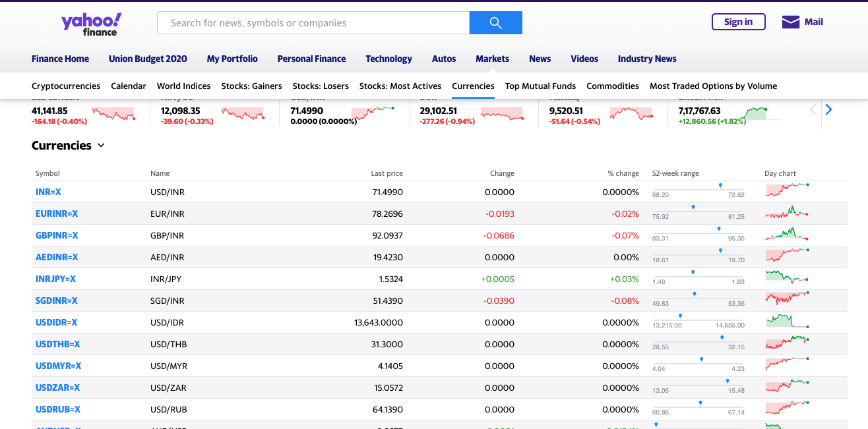Screen dimensions: 868x429
Task: Click the right arrow of ticker carousel
Action: (x=829, y=109)
